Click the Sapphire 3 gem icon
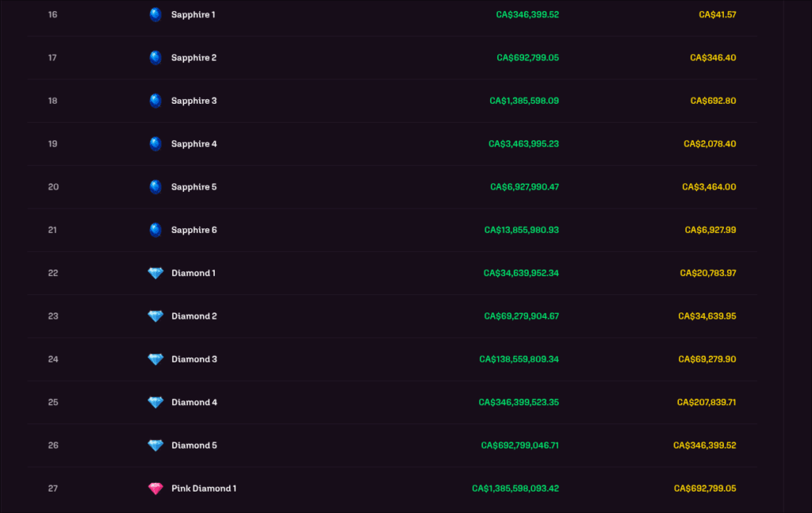This screenshot has width=812, height=513. click(155, 100)
